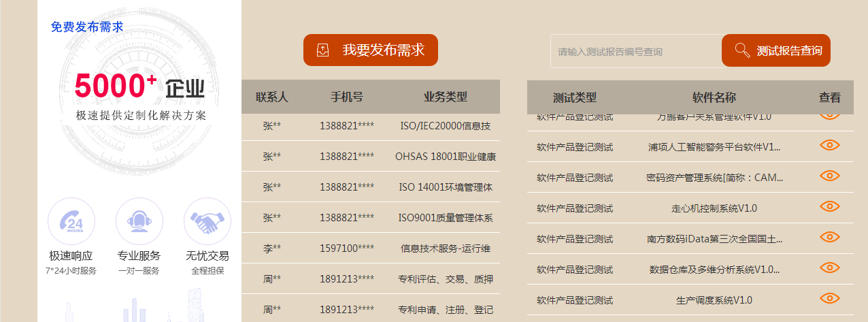Open the 免费发布需求 link
Screen dimensions: 868x322
[x=87, y=27]
